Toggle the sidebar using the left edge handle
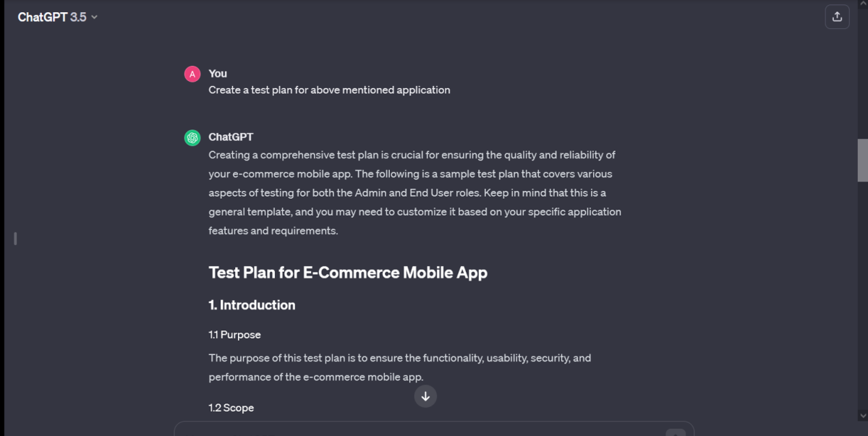This screenshot has height=436, width=868. pyautogui.click(x=15, y=238)
